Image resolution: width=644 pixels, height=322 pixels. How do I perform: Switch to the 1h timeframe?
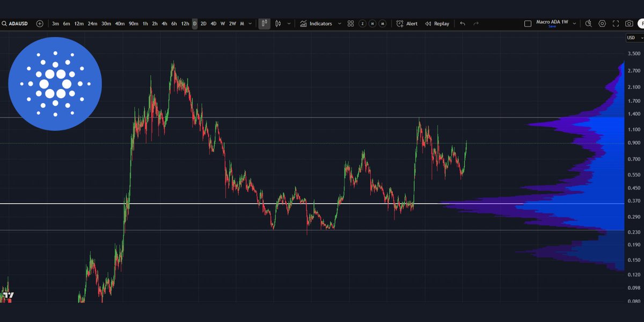tap(145, 24)
